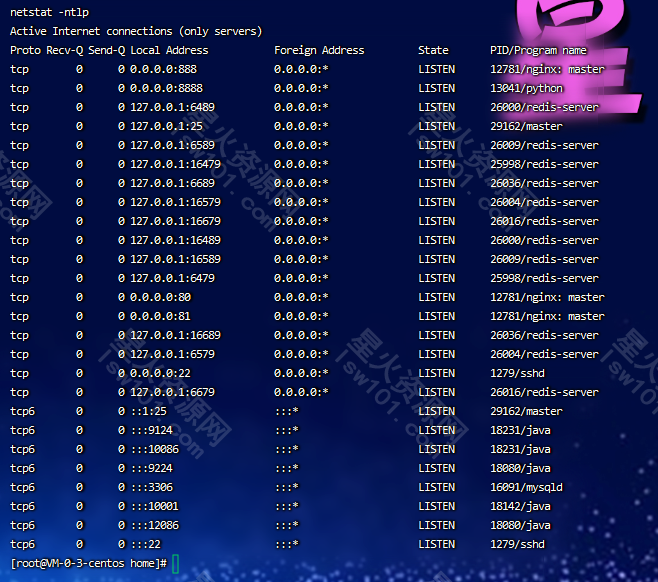Click the 127.0.0.1:6489 local address
This screenshot has height=582, width=658.
(172, 107)
